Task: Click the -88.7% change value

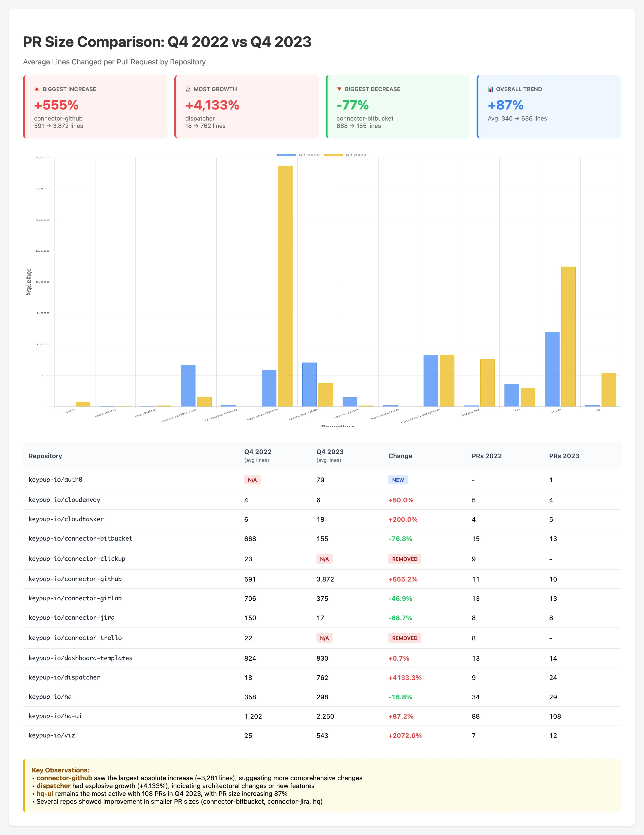Action: (400, 618)
